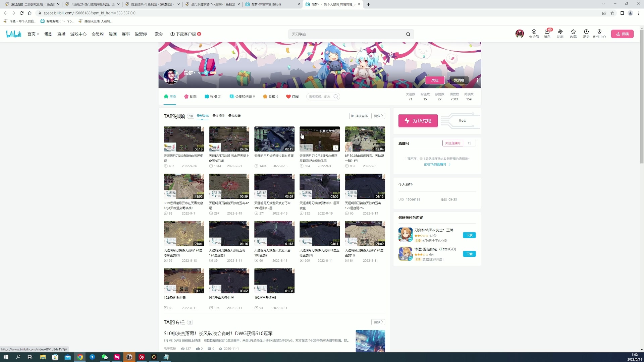
Task: Click the 为TA充电 charge button
Action: [418, 121]
